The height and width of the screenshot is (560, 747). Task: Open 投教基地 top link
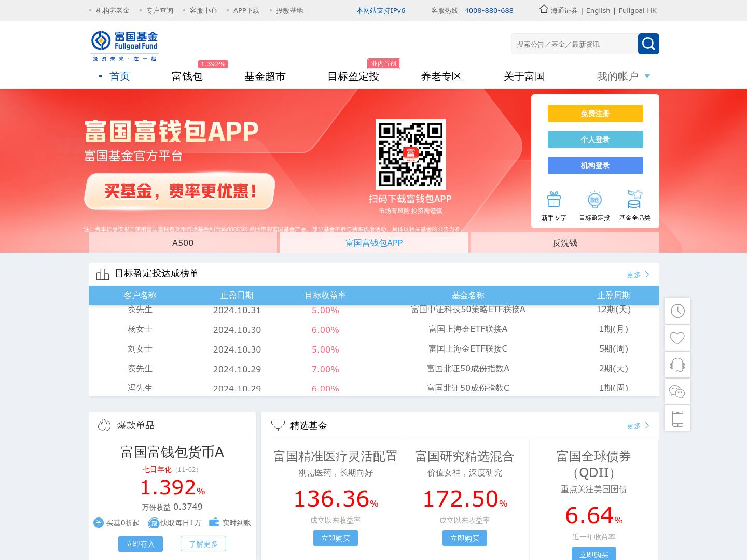289,10
